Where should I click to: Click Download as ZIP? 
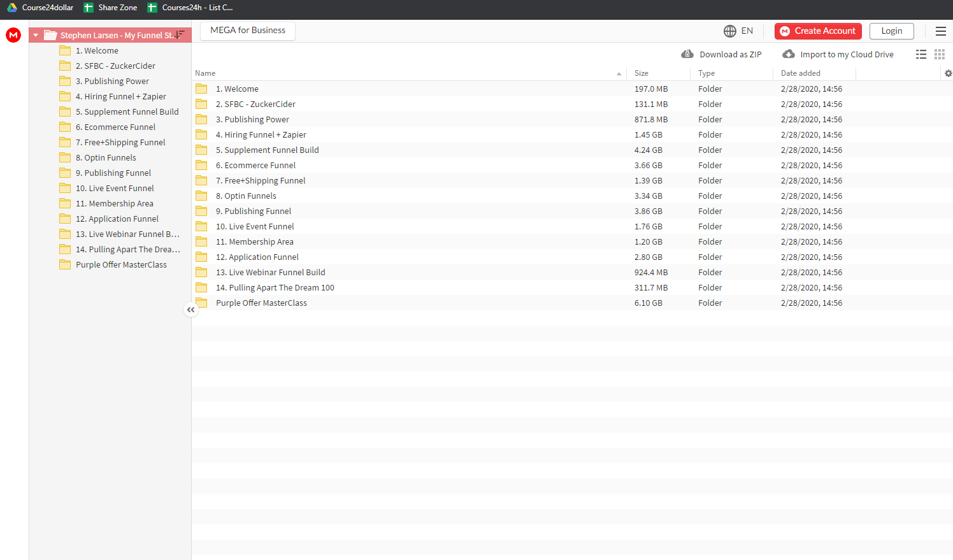pos(722,54)
